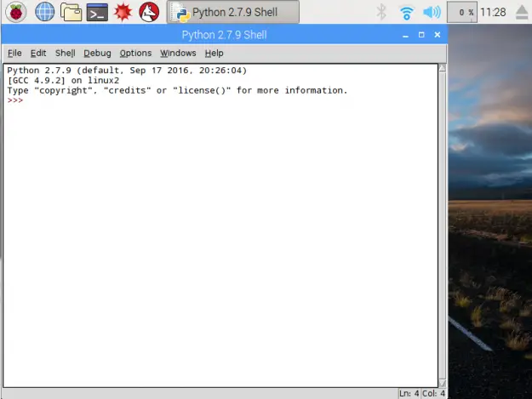Open the Edit menu
This screenshot has width=532, height=399.
pos(38,54)
